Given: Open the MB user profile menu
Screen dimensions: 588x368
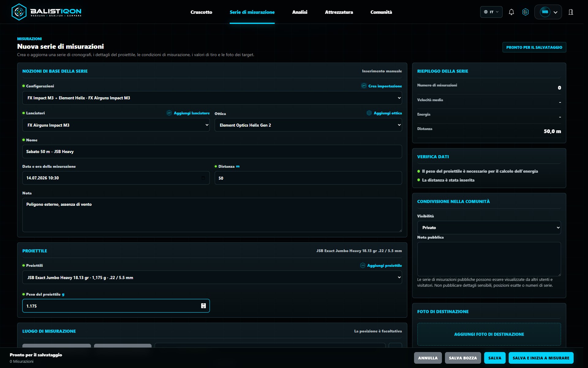Looking at the screenshot, I should coord(548,12).
